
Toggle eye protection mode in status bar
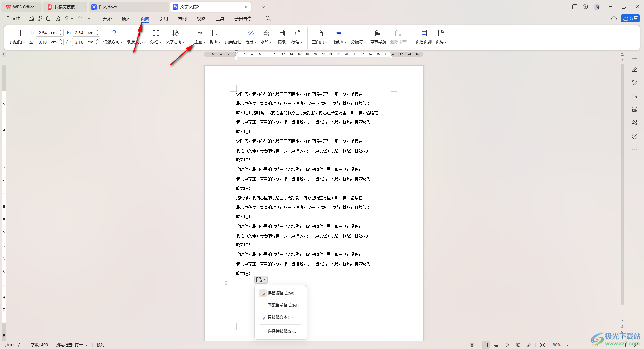pos(472,345)
